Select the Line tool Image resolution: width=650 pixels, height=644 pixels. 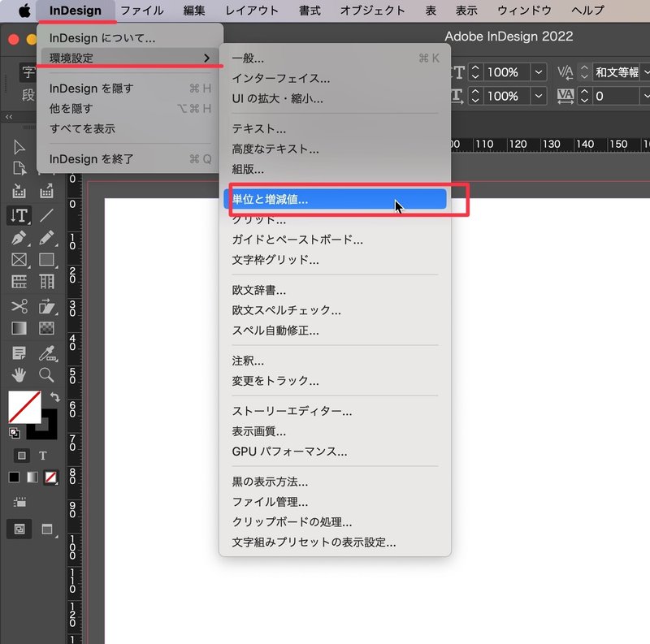(46, 215)
